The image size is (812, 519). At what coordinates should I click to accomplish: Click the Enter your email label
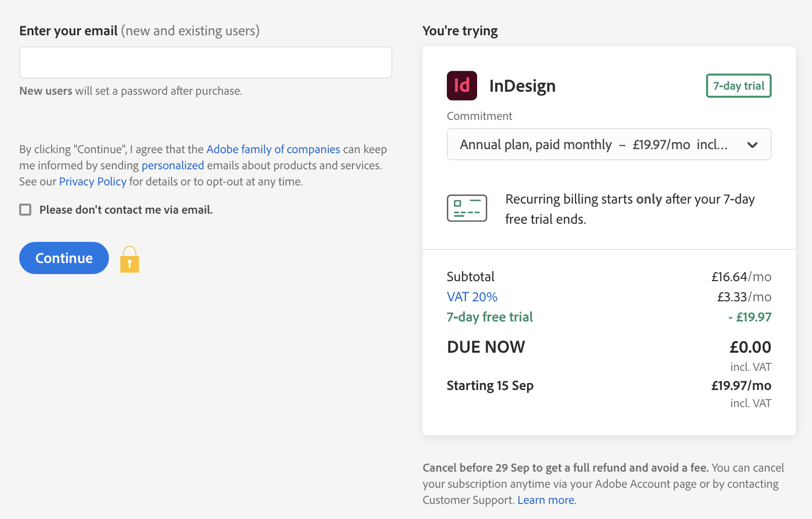pos(69,31)
